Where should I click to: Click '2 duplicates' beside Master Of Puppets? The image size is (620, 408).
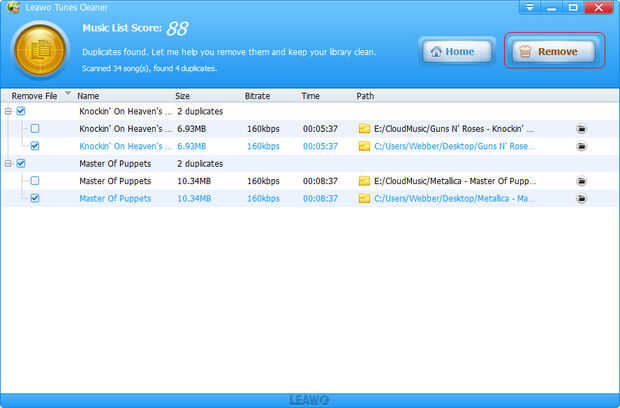tap(200, 164)
